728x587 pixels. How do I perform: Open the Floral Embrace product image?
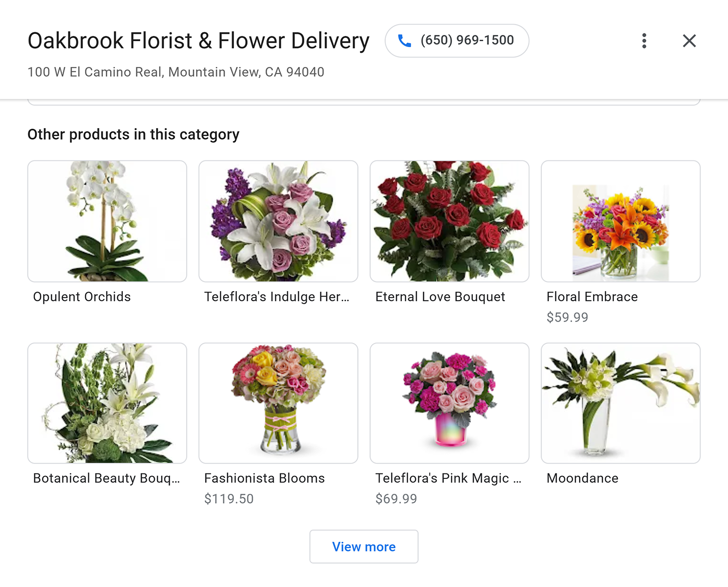point(621,221)
